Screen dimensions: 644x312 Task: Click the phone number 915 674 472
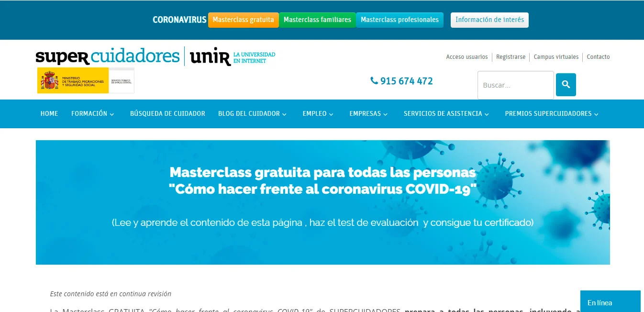[x=402, y=81]
